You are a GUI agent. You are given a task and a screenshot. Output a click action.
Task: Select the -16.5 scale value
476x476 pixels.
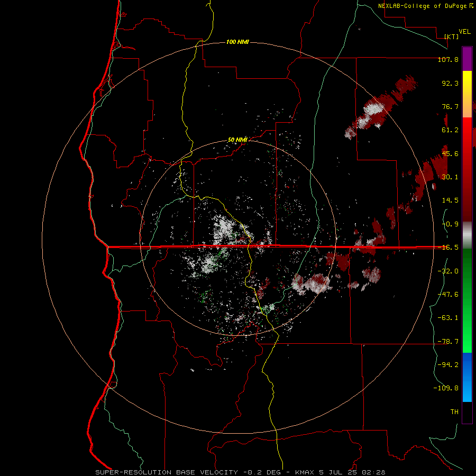coord(448,248)
